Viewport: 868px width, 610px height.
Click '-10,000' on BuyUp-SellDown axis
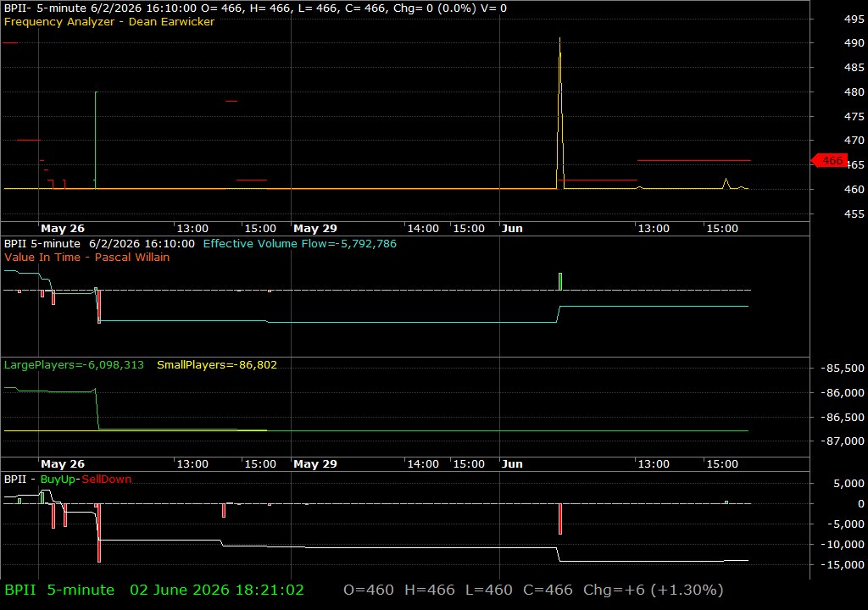click(842, 544)
